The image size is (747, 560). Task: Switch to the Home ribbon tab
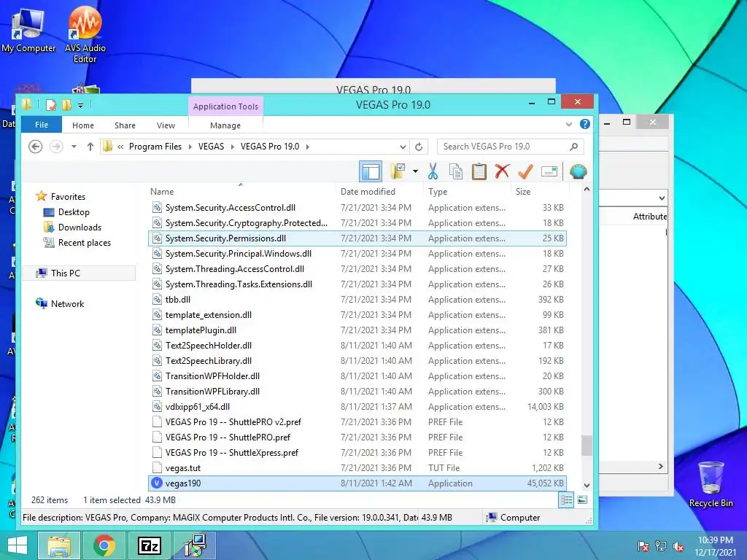click(x=83, y=125)
